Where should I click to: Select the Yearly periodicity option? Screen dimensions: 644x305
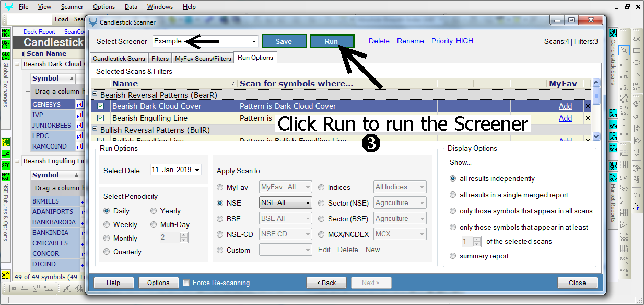click(x=154, y=211)
